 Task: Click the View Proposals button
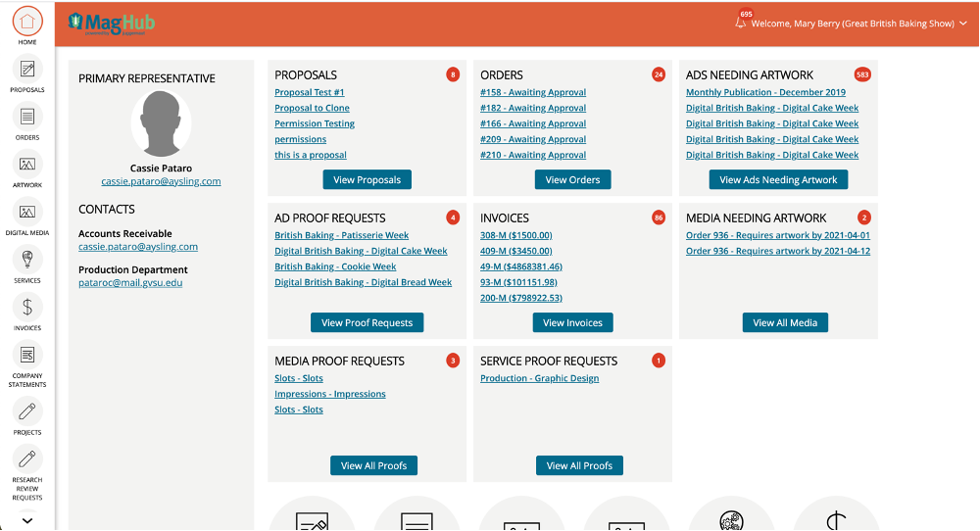click(x=367, y=179)
